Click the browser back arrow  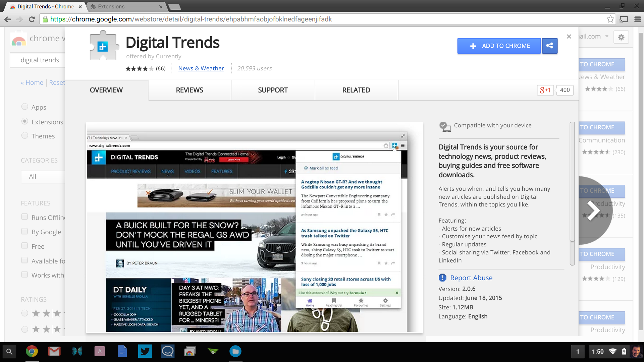(x=8, y=19)
